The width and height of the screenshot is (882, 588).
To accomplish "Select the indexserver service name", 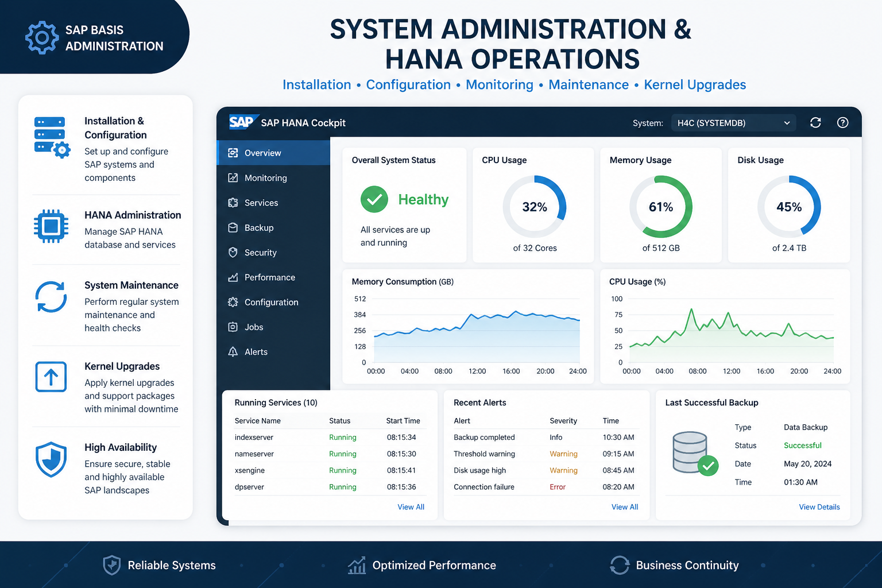I will pyautogui.click(x=254, y=438).
